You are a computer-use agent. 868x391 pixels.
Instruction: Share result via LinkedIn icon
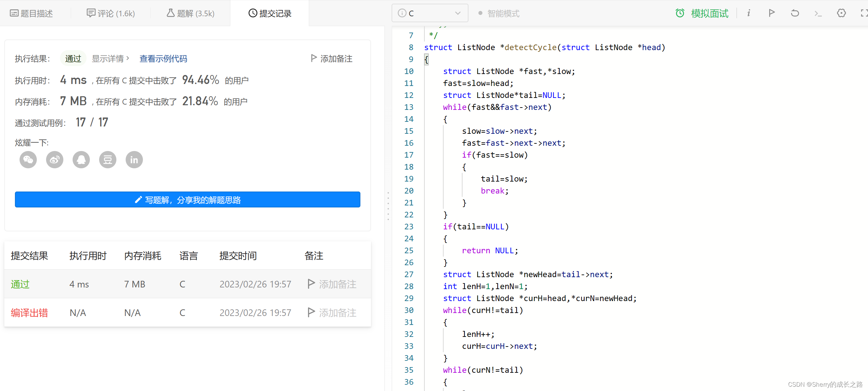134,160
